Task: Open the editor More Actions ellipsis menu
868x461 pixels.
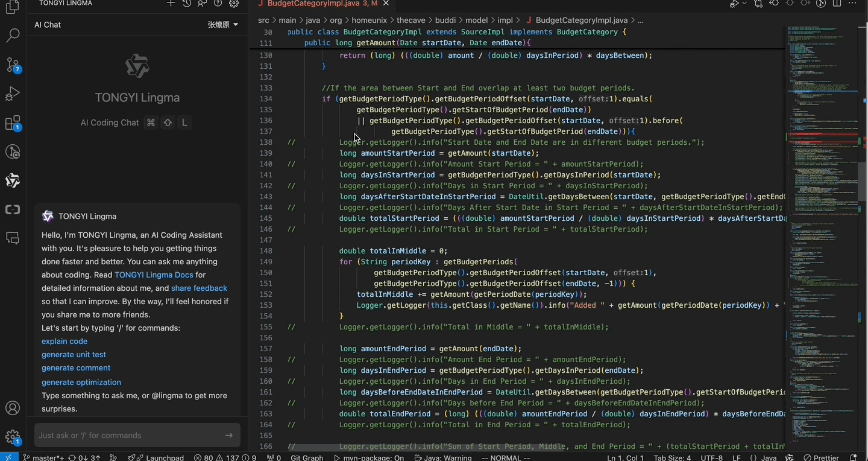Action: (x=853, y=4)
